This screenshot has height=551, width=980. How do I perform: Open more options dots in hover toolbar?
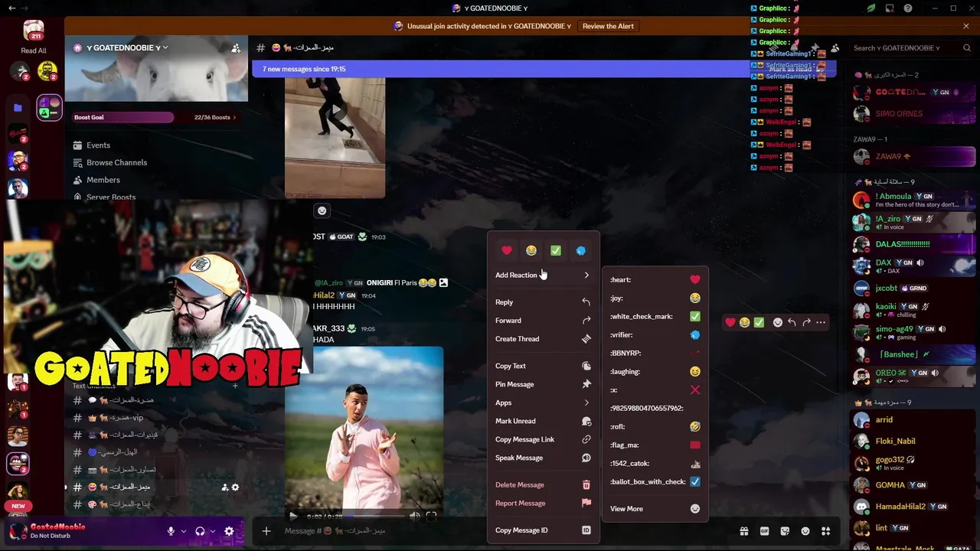pyautogui.click(x=821, y=322)
